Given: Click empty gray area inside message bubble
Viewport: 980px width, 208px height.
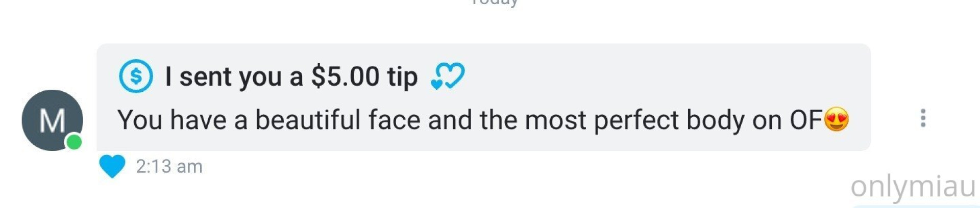Looking at the screenshot, I should click(664, 71).
